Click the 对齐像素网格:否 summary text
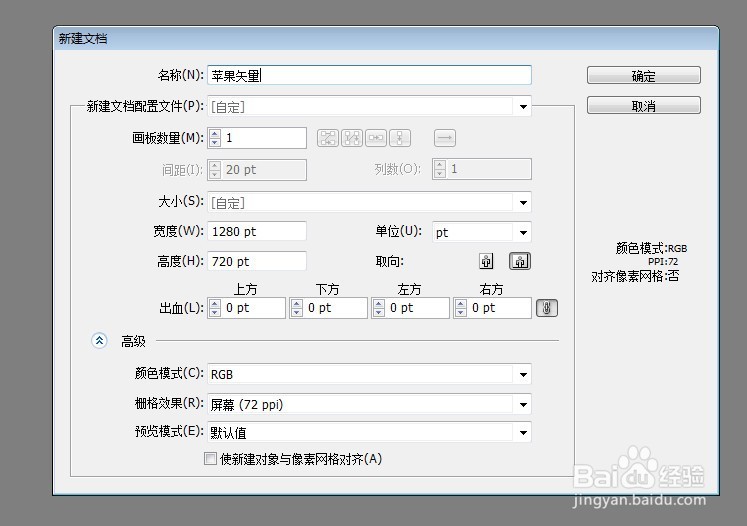Image resolution: width=747 pixels, height=526 pixels. pos(635,276)
